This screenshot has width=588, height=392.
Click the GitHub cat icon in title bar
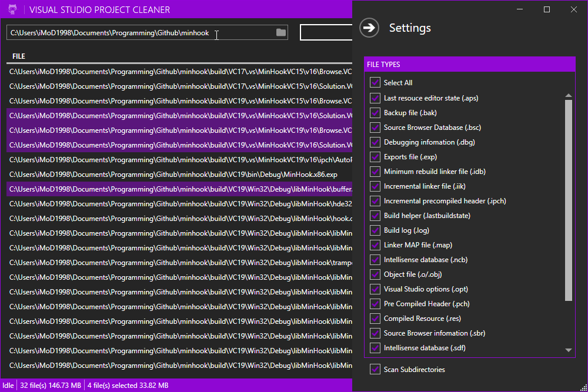[x=12, y=9]
